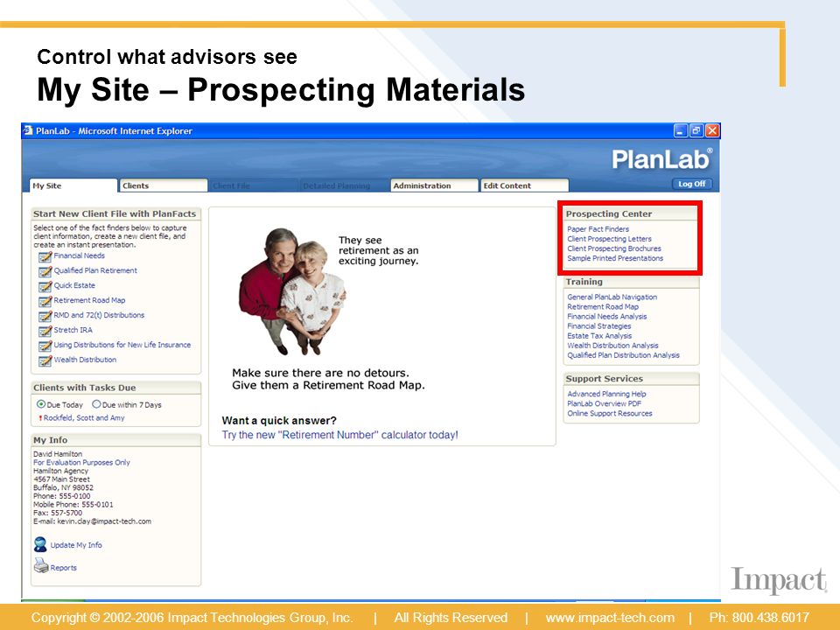Open Client Prospecting Letters link
The height and width of the screenshot is (630, 840).
610,239
